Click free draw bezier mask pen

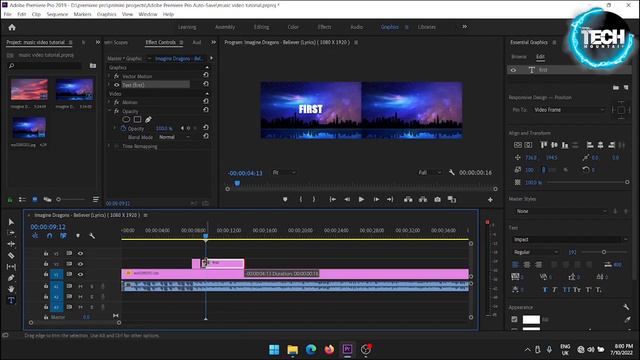point(148,120)
